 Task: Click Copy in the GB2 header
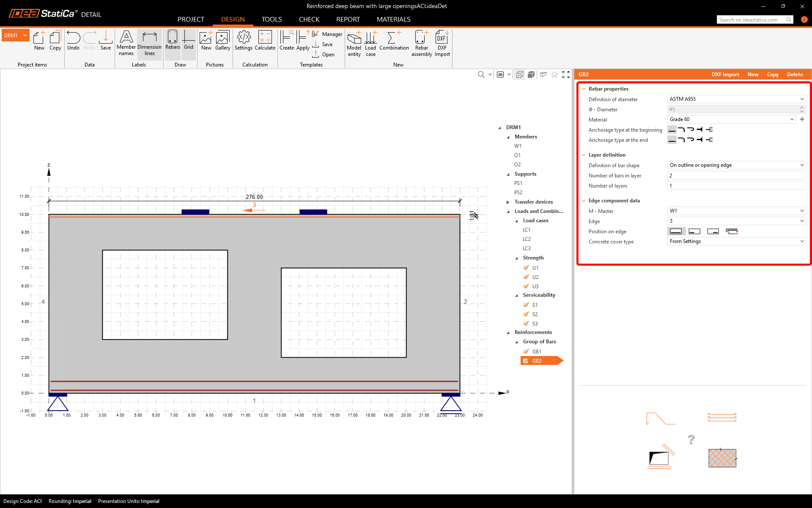(x=772, y=75)
